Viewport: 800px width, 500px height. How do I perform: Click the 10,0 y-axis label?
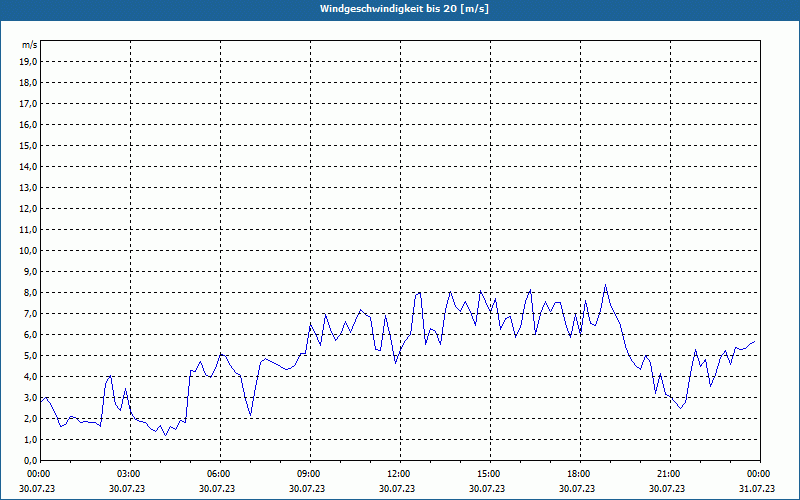[29, 251]
